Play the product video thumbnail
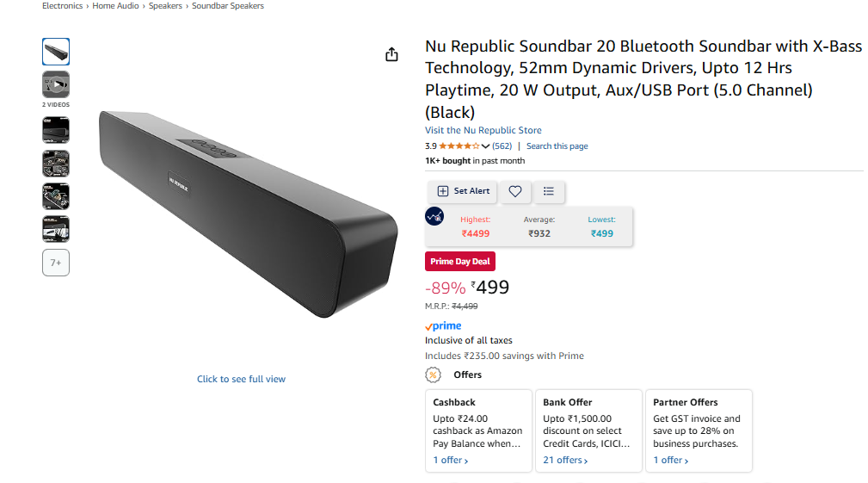 point(56,84)
